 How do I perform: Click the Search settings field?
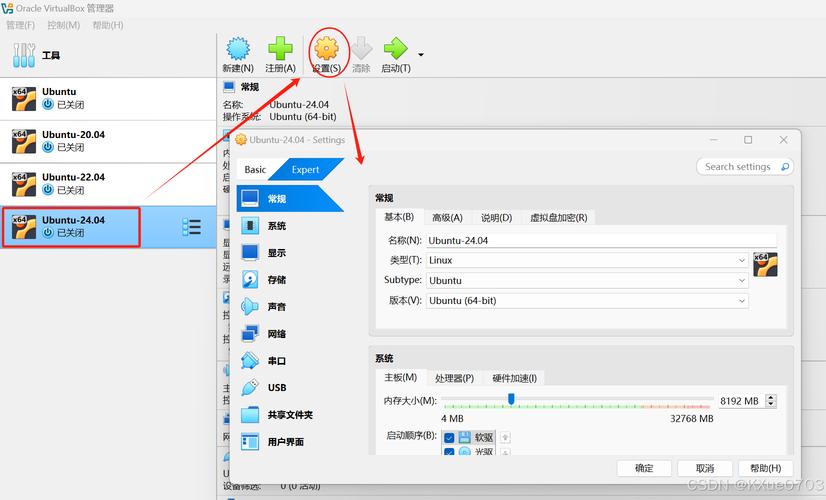tap(745, 166)
